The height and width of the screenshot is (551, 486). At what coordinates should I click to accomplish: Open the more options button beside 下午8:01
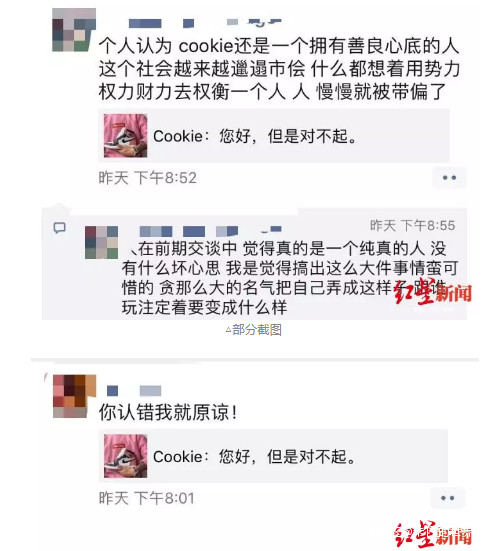pyautogui.click(x=447, y=498)
